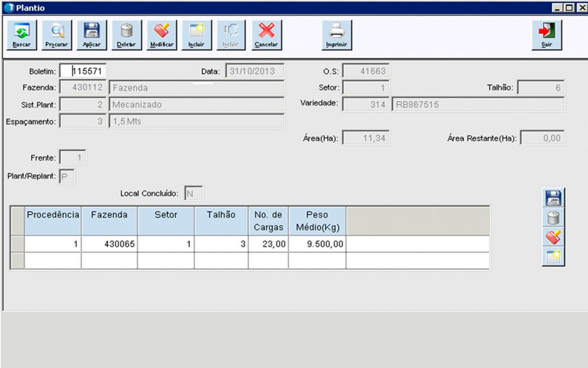
Task: Open the Procurar search tool
Action: click(57, 35)
